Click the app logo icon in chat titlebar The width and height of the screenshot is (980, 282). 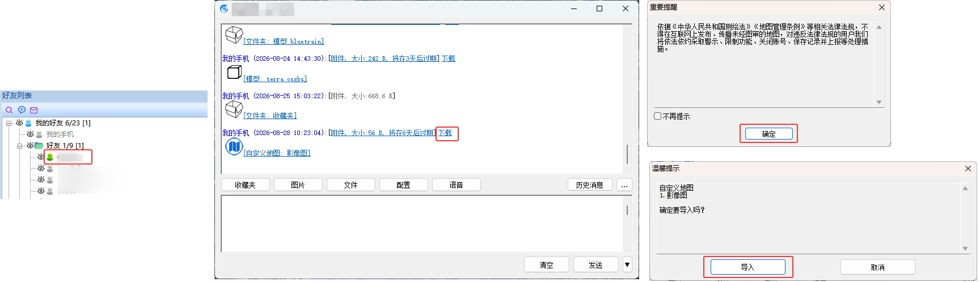point(224,9)
